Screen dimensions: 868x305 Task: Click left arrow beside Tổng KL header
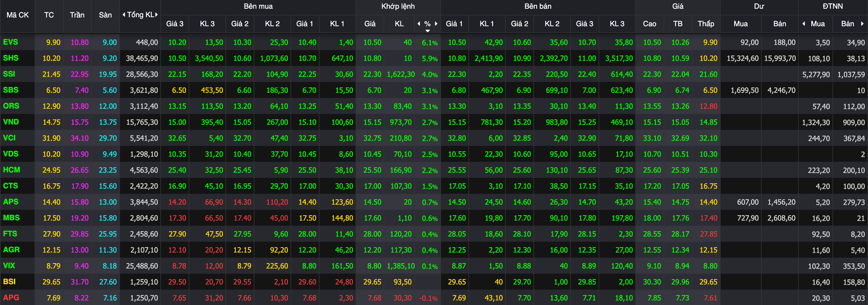tap(124, 14)
